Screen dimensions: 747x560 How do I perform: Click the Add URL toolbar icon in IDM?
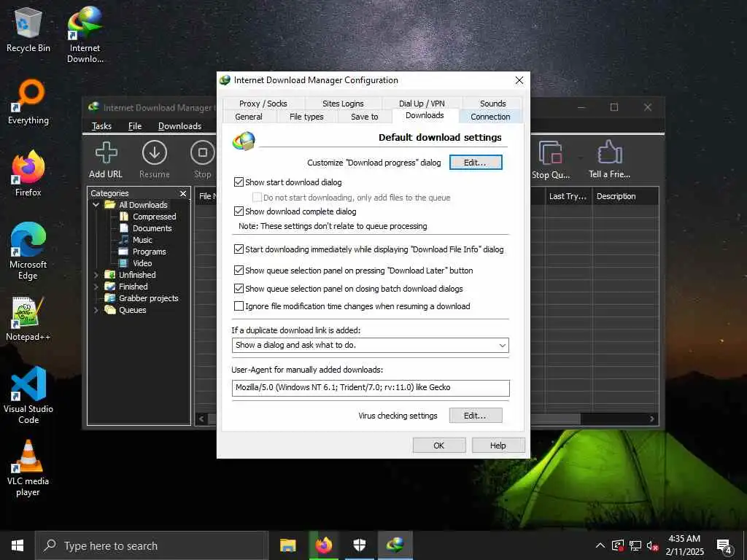click(x=106, y=160)
